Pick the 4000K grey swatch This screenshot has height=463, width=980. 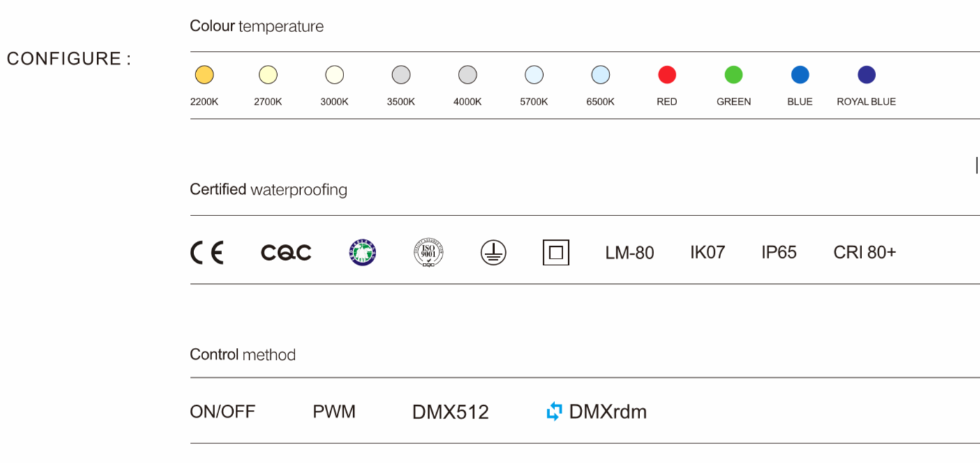(x=468, y=75)
